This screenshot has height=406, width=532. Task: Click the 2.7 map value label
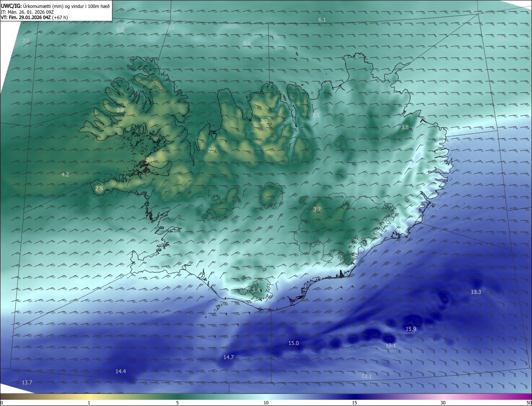point(212,150)
